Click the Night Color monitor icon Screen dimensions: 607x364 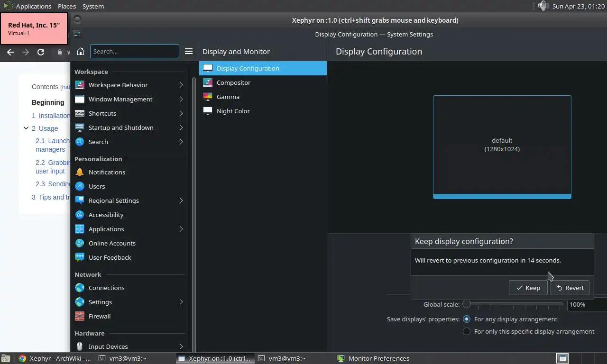(x=208, y=111)
